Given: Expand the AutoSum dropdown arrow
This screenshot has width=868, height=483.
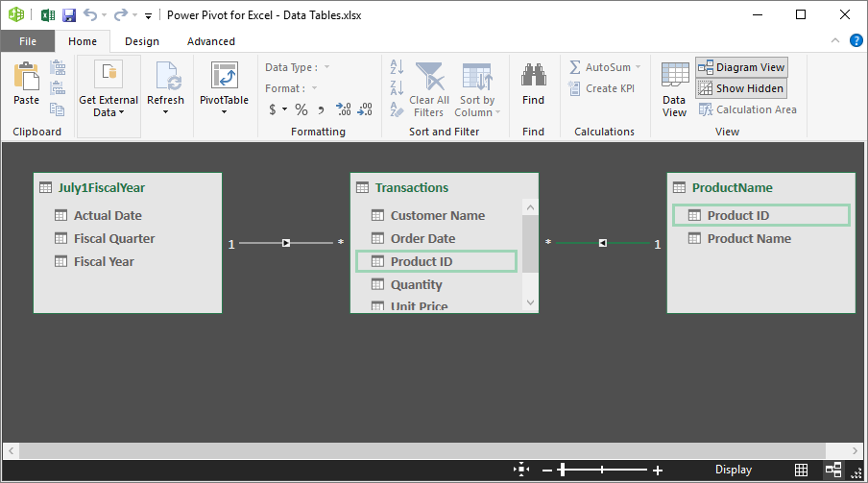Looking at the screenshot, I should 639,67.
